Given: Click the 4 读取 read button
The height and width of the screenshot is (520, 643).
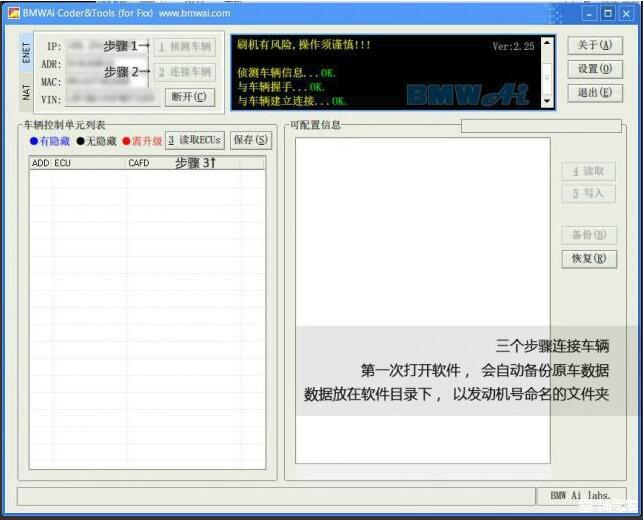Looking at the screenshot, I should (x=588, y=171).
